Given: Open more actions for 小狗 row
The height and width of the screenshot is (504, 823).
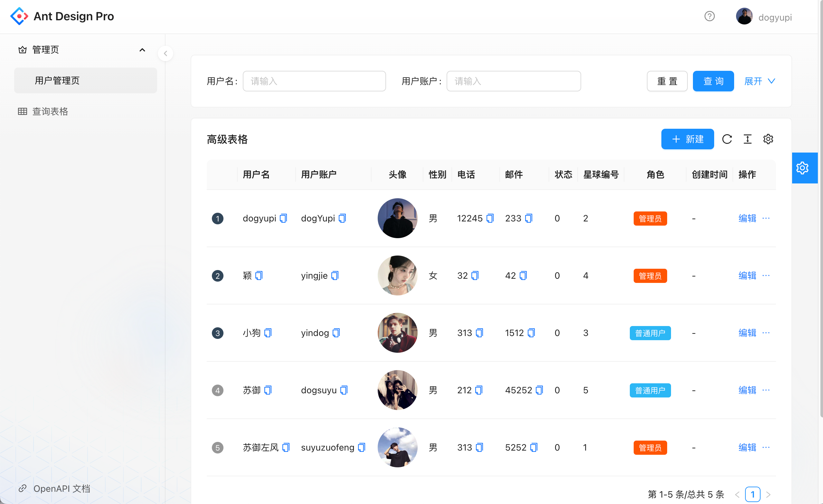Looking at the screenshot, I should (x=766, y=333).
